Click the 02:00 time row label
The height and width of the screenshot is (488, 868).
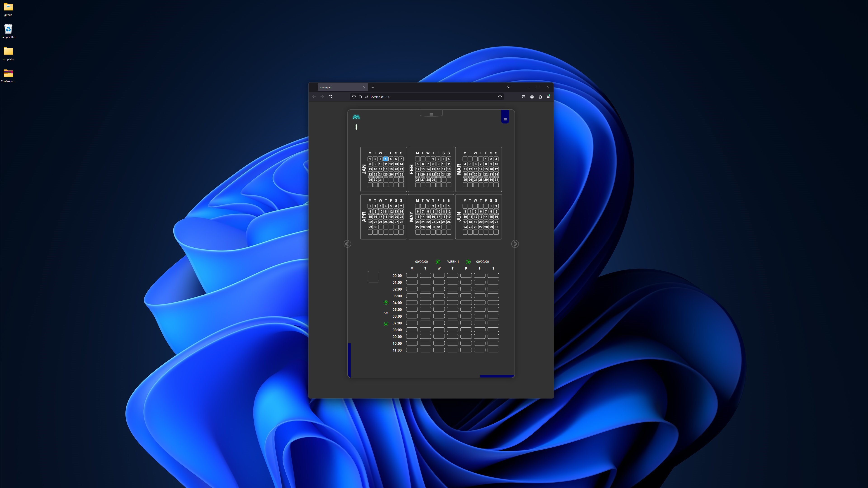click(397, 289)
